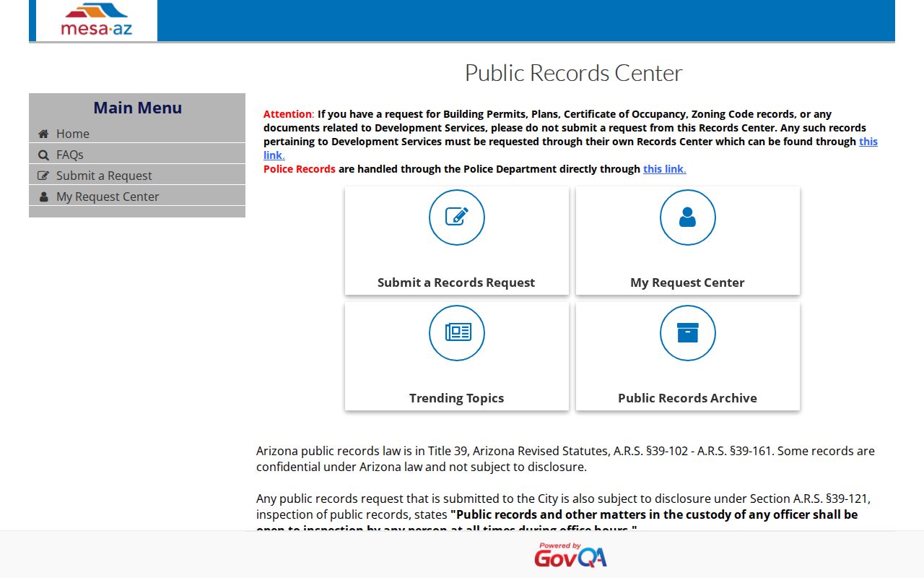This screenshot has height=578, width=924.
Task: Click the mesa-az logo
Action: coord(97,20)
